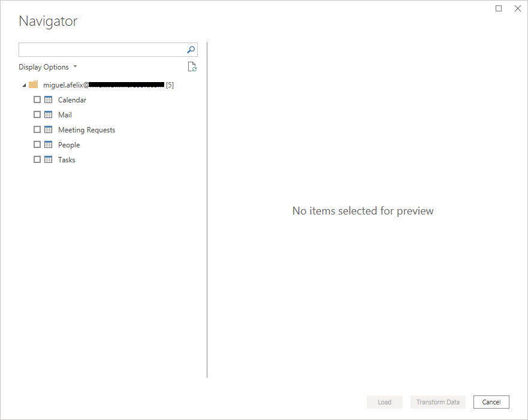
Task: Open the Display Options dropdown
Action: (47, 67)
